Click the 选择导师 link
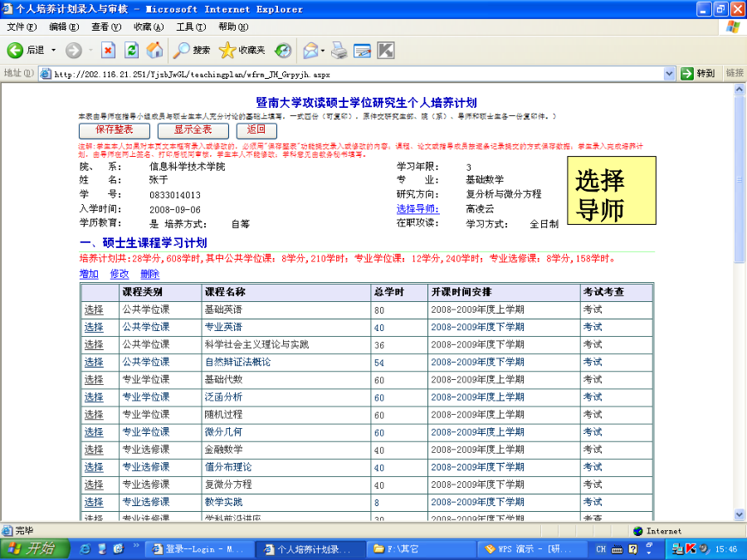Viewport: 747px width, 560px height. pos(417,209)
